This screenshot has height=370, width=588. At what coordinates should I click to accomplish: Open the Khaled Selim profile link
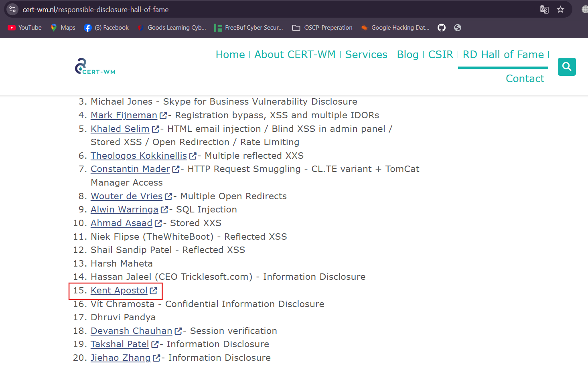(120, 129)
